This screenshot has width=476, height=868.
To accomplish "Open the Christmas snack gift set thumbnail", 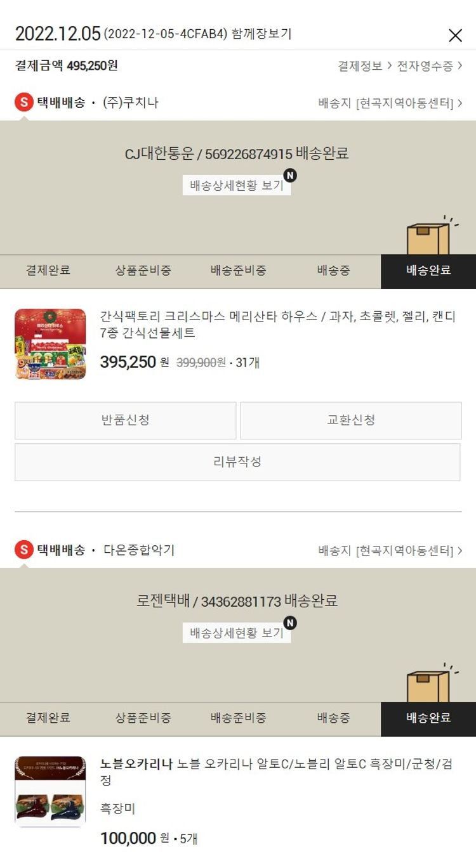I will pos(50,344).
